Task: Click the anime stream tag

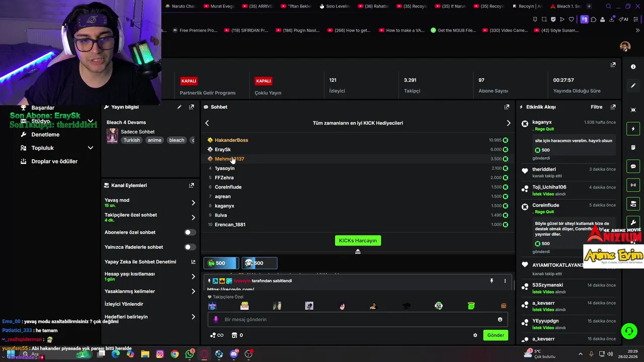Action: [x=154, y=140]
